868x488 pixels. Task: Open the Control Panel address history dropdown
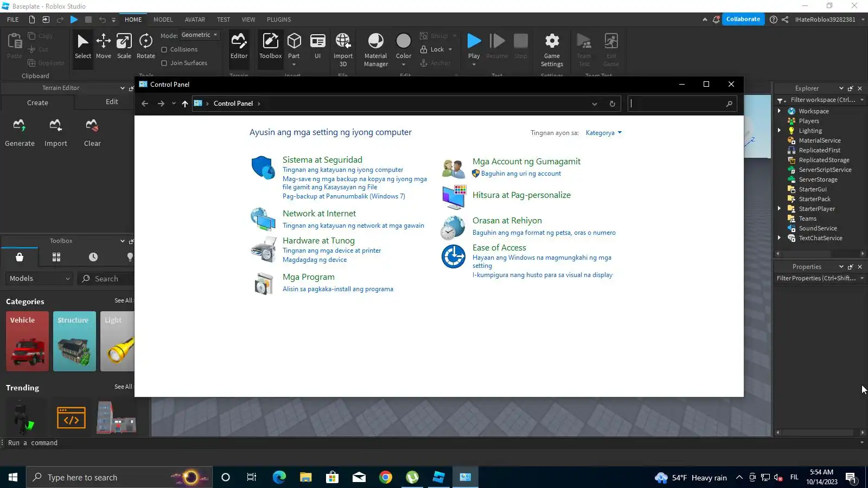click(595, 104)
